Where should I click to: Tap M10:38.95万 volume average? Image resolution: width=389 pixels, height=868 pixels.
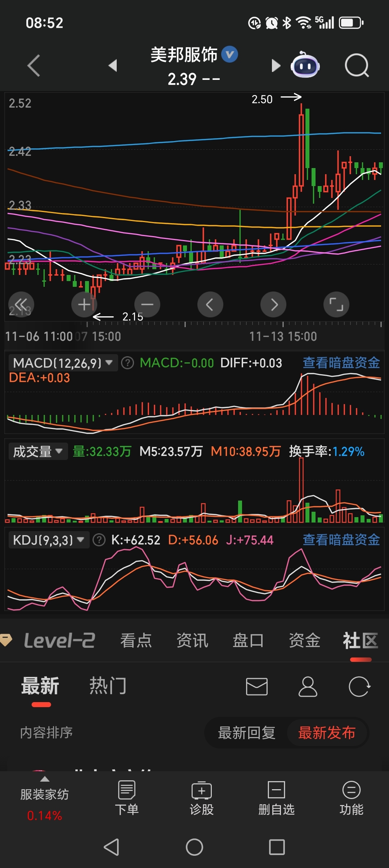(246, 451)
